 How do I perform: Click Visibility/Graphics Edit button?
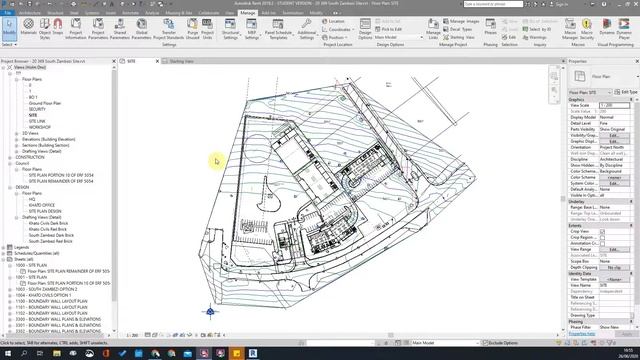[614, 136]
